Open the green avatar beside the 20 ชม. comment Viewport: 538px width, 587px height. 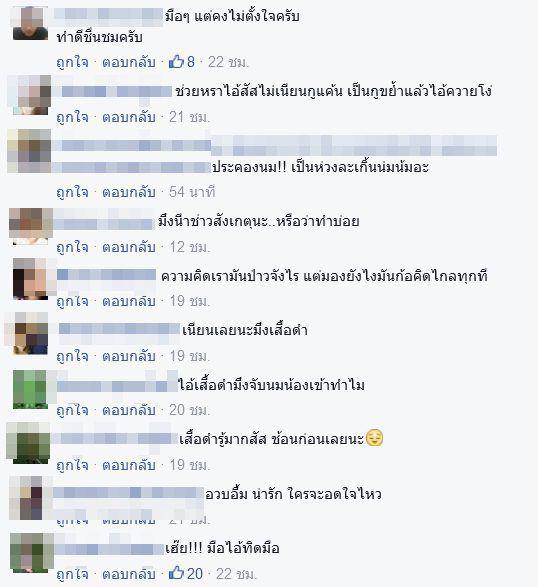coord(30,389)
